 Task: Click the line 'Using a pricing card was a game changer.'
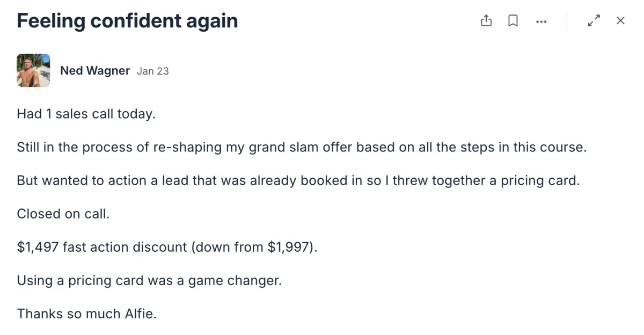click(149, 280)
